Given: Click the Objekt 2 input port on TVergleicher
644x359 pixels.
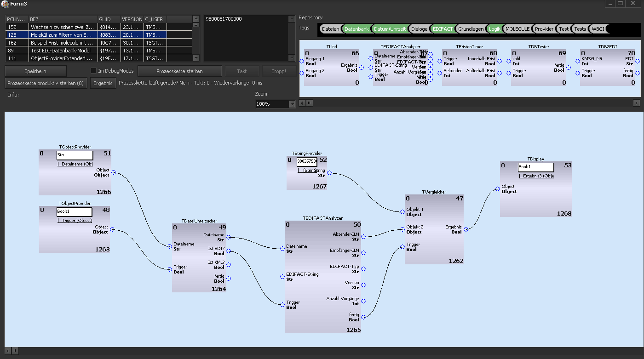Looking at the screenshot, I should pos(402,229).
